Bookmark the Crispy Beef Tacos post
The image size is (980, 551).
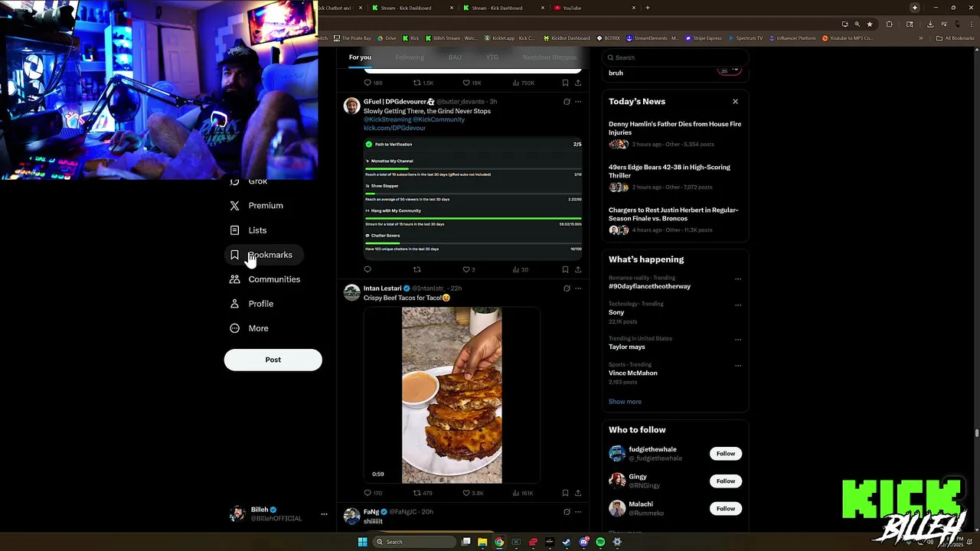[x=565, y=493]
